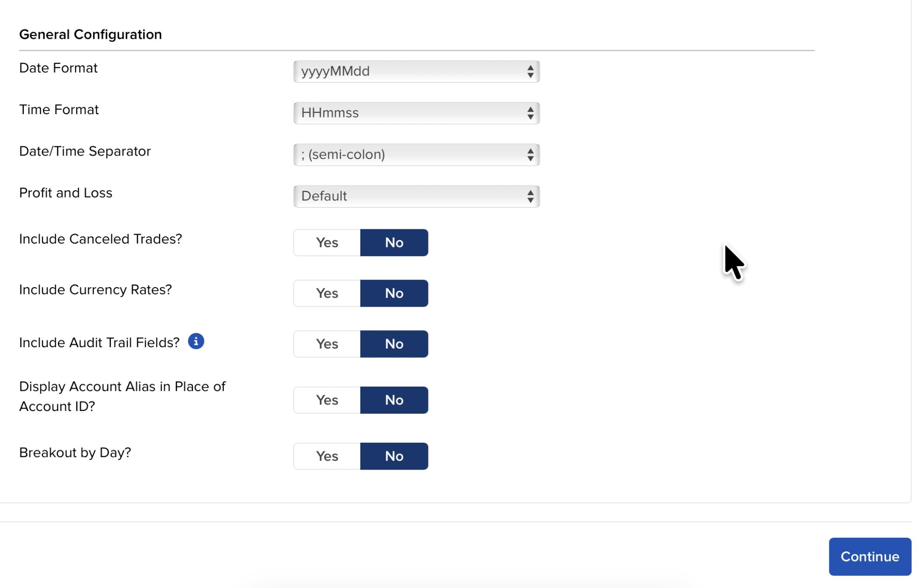924x588 pixels.
Task: Enable Display Account Alias with Yes
Action: tap(327, 400)
